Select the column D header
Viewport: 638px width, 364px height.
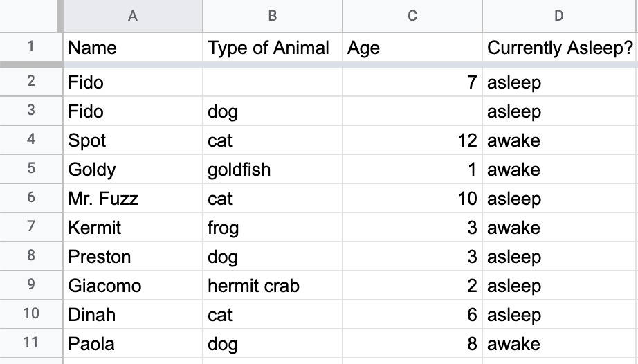tap(559, 16)
